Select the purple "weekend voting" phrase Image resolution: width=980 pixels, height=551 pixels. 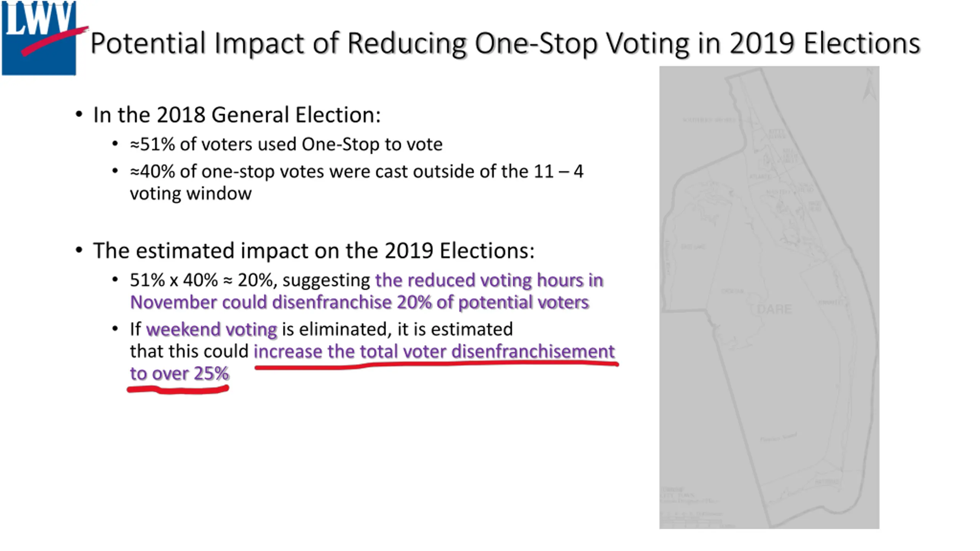pyautogui.click(x=212, y=330)
